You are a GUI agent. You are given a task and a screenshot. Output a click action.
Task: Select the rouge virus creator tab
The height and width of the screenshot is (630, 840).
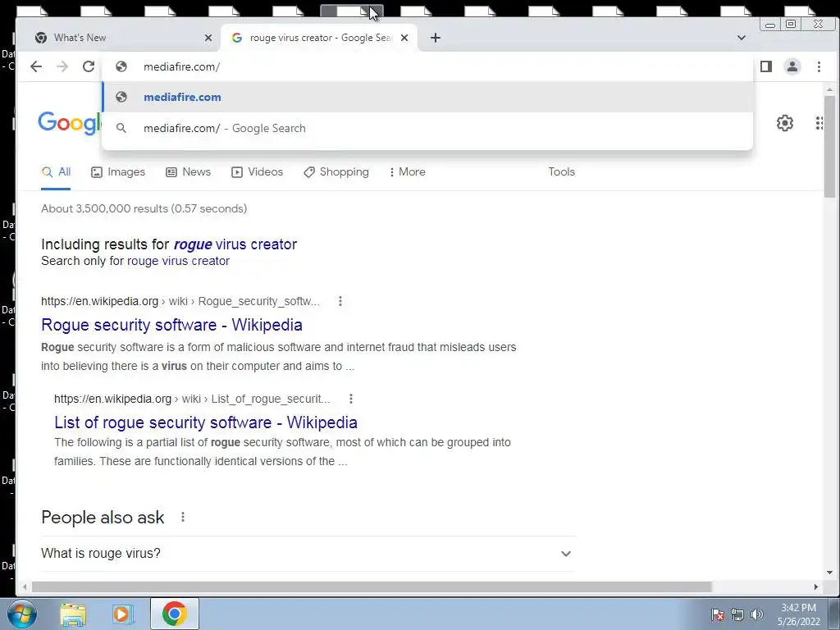click(x=319, y=38)
